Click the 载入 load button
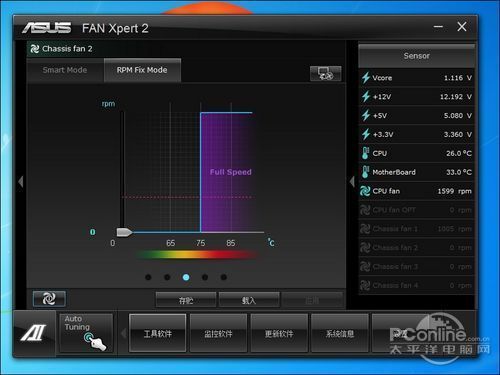The height and width of the screenshot is (375, 500). [x=249, y=300]
